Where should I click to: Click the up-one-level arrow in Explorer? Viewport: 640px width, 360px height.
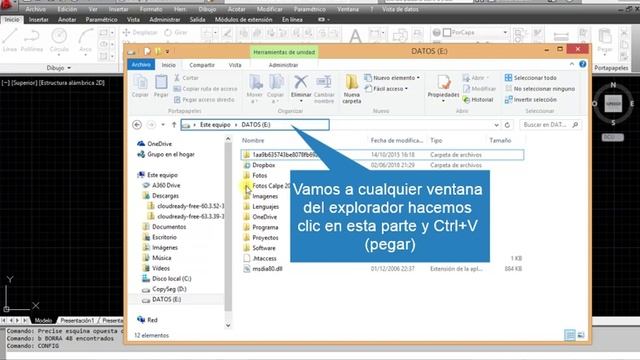tap(174, 125)
